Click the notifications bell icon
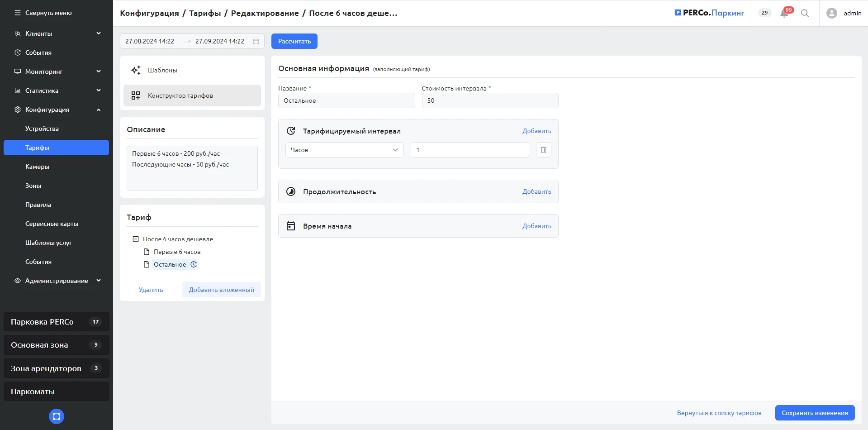868x430 pixels. [x=784, y=14]
